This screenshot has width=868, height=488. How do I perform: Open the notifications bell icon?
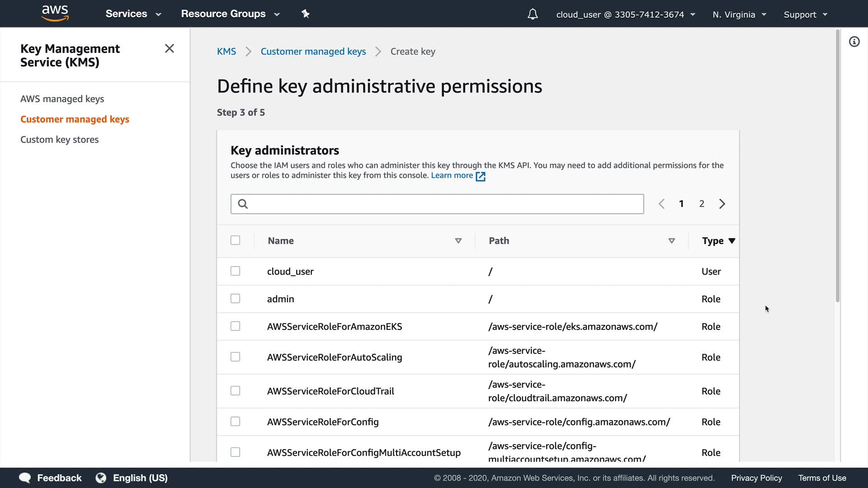[x=533, y=14]
